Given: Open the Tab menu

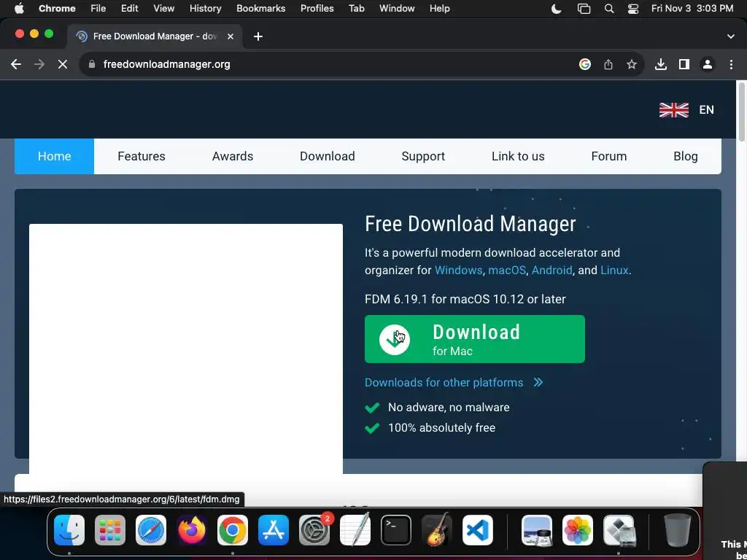Looking at the screenshot, I should pos(356,9).
